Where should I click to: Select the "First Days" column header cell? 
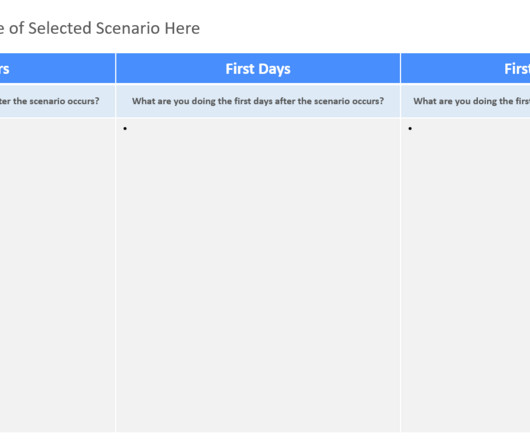(x=258, y=68)
